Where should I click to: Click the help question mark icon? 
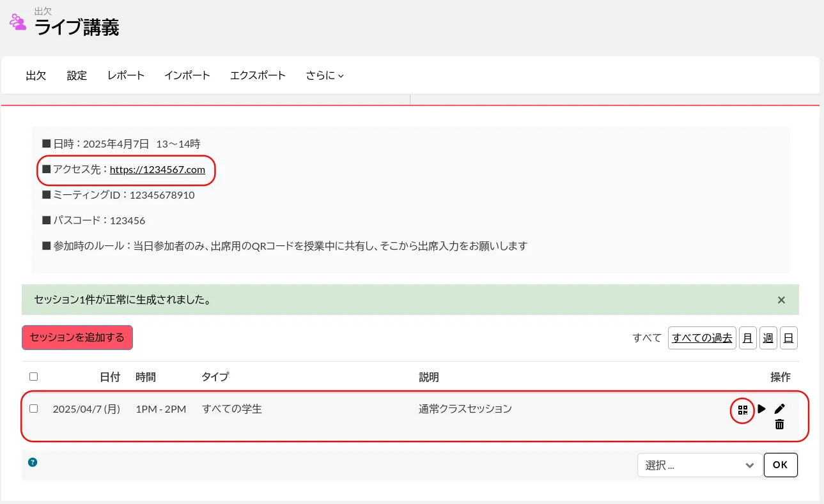click(33, 462)
